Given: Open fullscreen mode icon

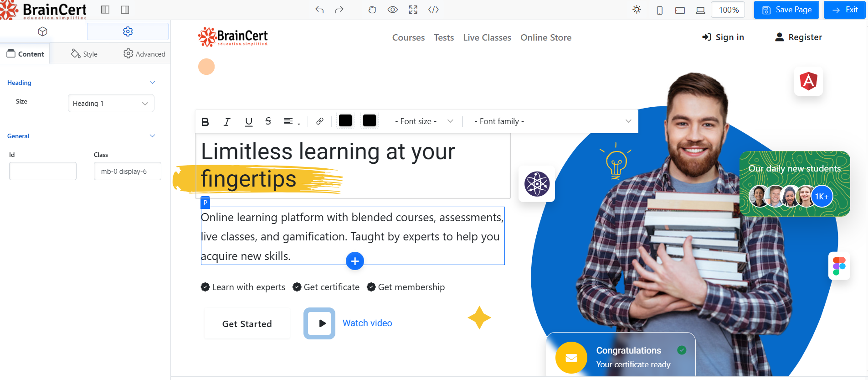Looking at the screenshot, I should click(413, 10).
